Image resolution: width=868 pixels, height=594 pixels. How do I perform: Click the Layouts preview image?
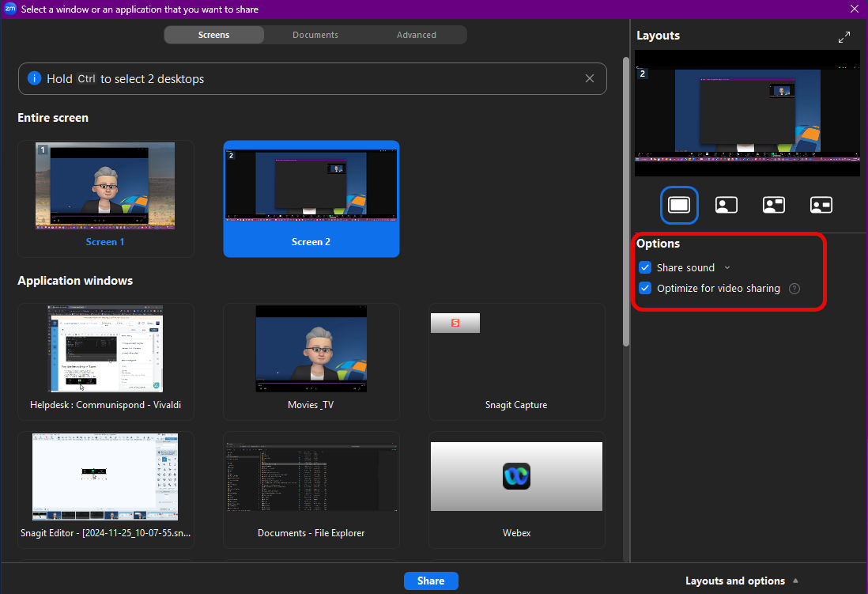[x=747, y=113]
